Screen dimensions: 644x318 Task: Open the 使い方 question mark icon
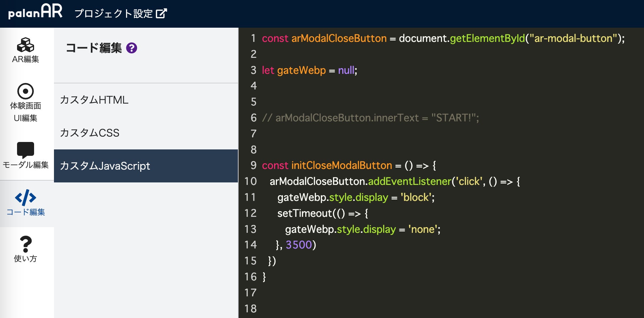[x=26, y=244]
